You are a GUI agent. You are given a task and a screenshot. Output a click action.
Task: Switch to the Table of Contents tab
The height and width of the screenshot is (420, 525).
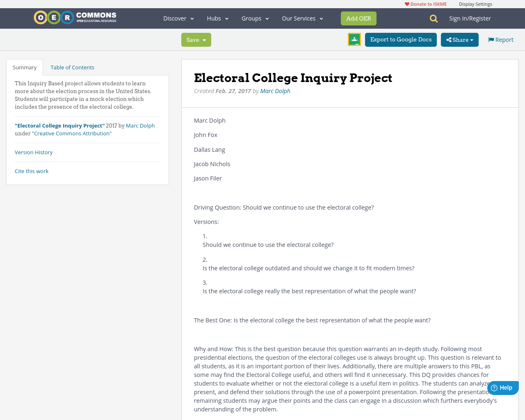coord(72,66)
